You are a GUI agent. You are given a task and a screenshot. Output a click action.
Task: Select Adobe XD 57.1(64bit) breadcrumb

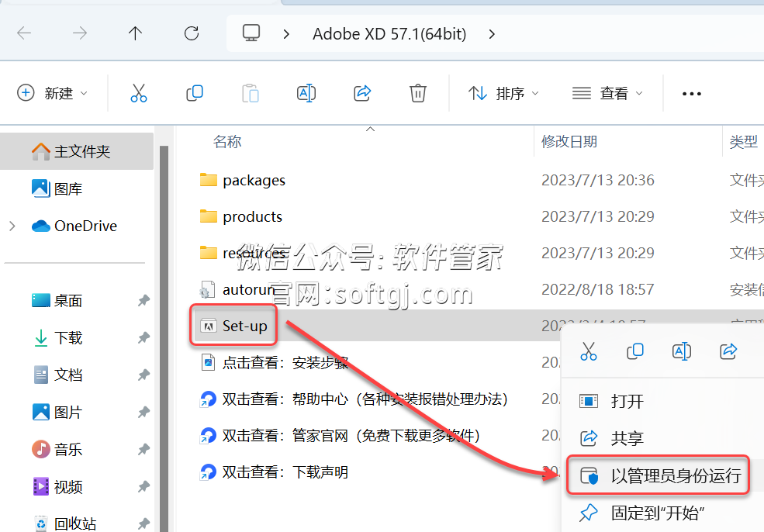click(389, 34)
